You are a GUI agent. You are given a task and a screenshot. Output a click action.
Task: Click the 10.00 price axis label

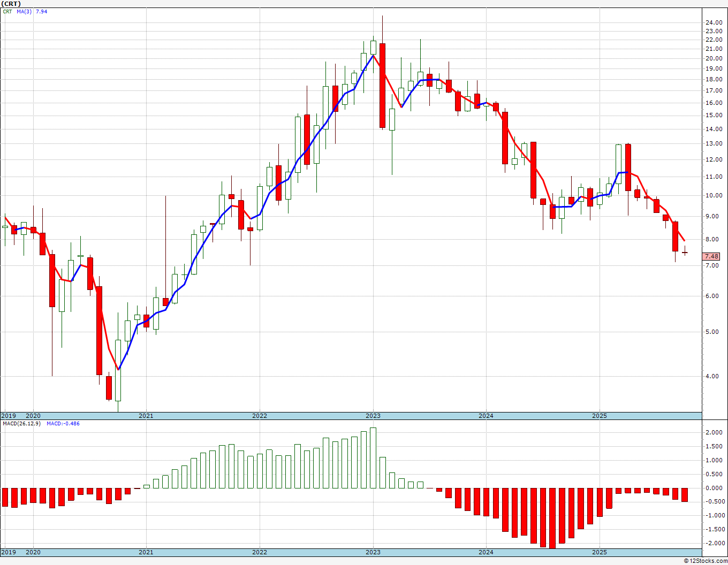pyautogui.click(x=713, y=195)
